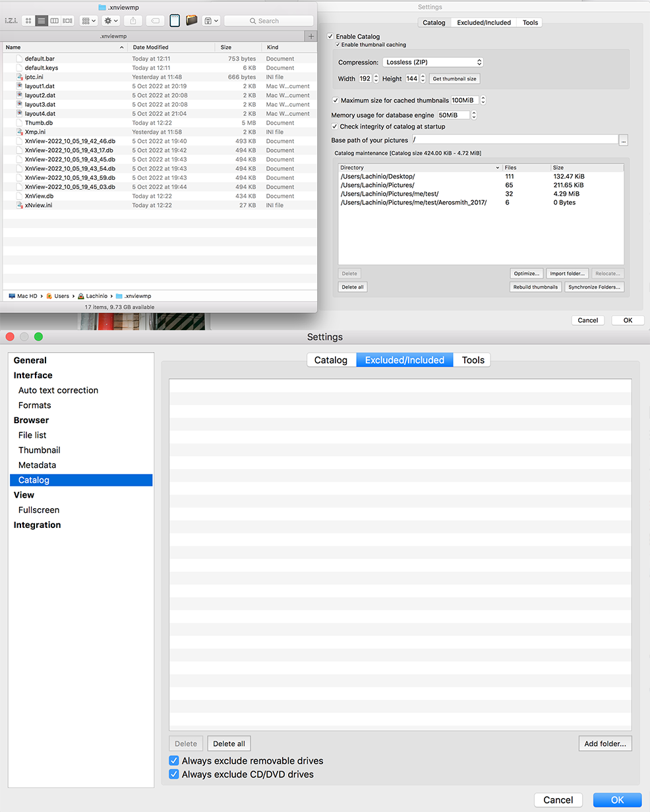Sort Finder list by Name column
The image size is (650, 812).
(x=64, y=47)
